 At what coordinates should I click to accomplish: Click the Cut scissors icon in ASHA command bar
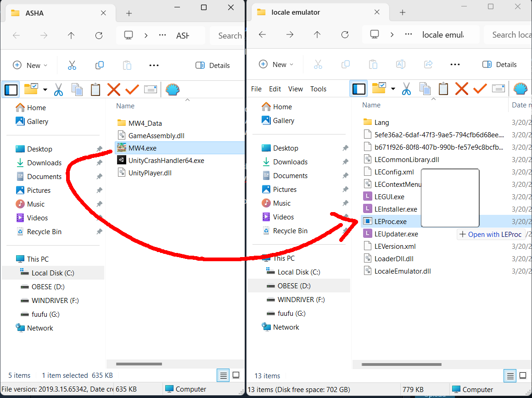(72, 65)
